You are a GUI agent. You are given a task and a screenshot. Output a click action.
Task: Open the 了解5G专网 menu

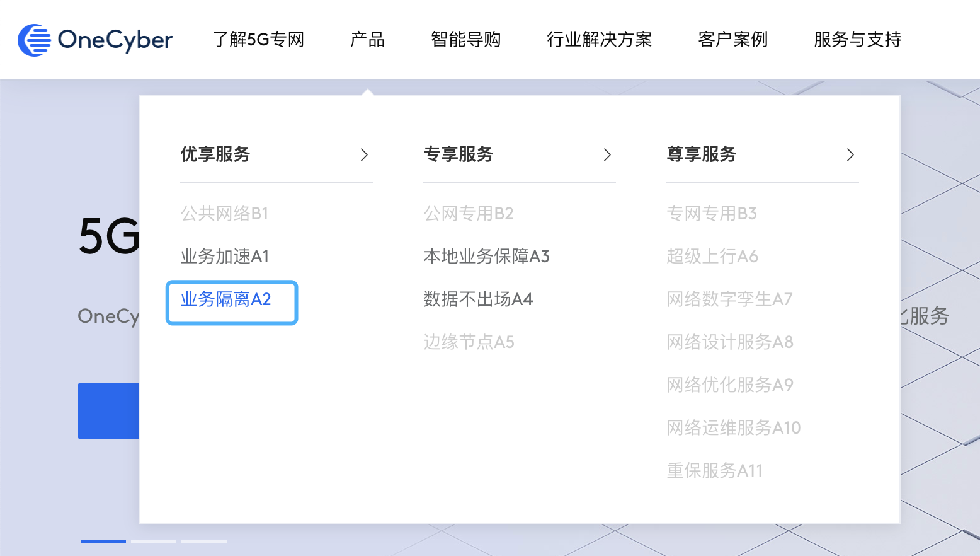258,40
